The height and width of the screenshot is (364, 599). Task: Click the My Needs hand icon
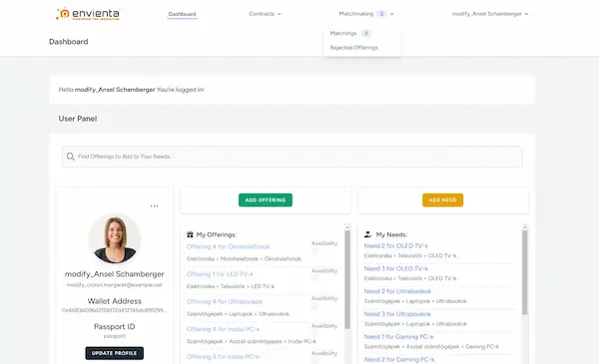367,234
